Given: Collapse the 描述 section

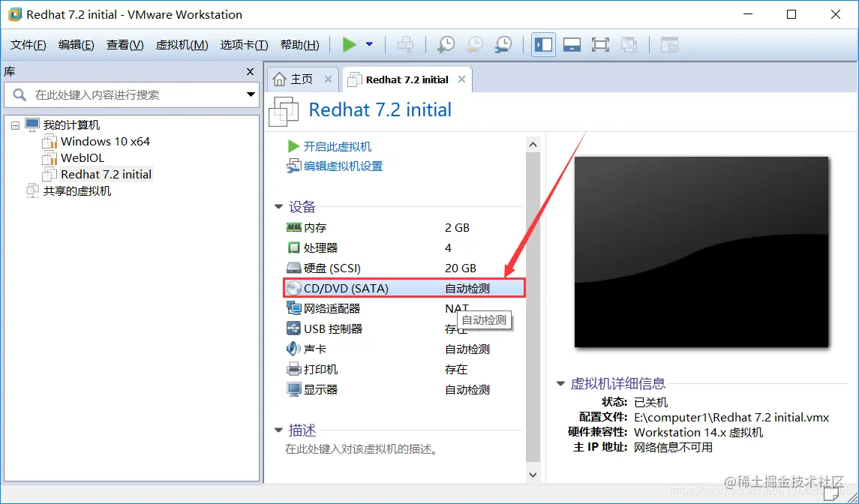Looking at the screenshot, I should point(278,430).
